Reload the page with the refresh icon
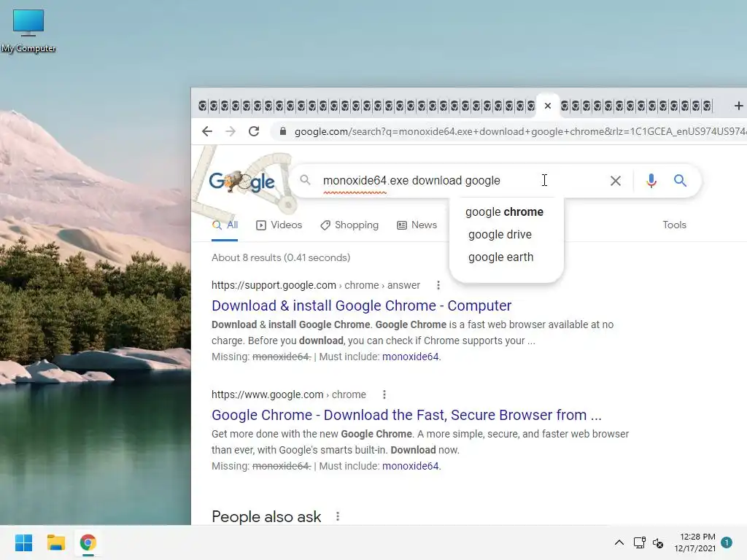 254,131
